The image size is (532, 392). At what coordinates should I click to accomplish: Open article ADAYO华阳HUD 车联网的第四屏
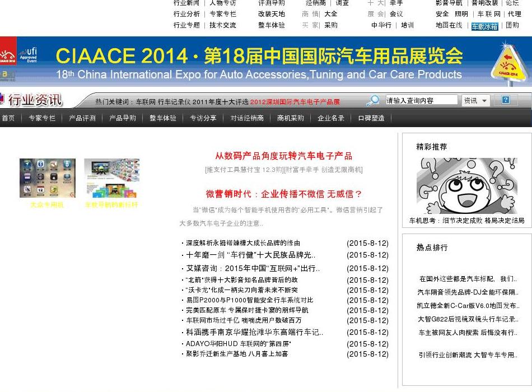pos(238,344)
